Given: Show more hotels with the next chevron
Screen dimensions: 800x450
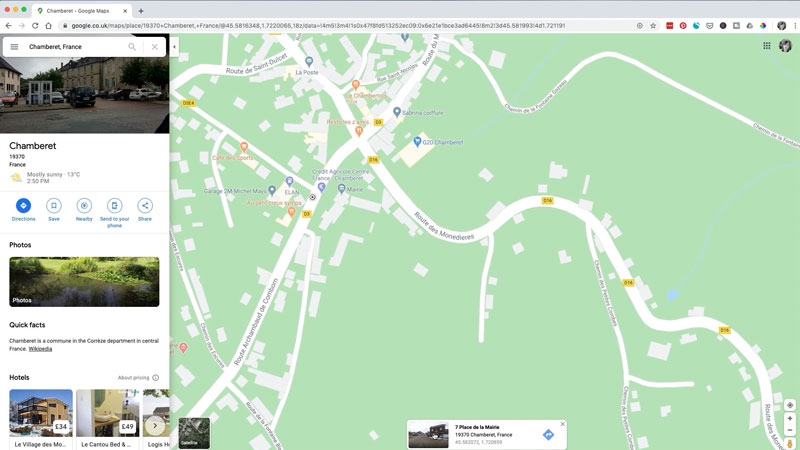Looking at the screenshot, I should tap(155, 425).
